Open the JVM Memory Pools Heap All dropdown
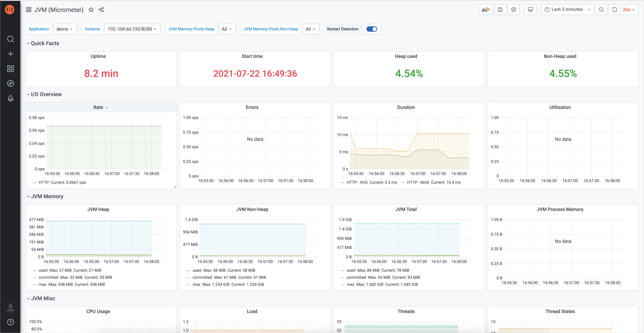 coord(227,29)
